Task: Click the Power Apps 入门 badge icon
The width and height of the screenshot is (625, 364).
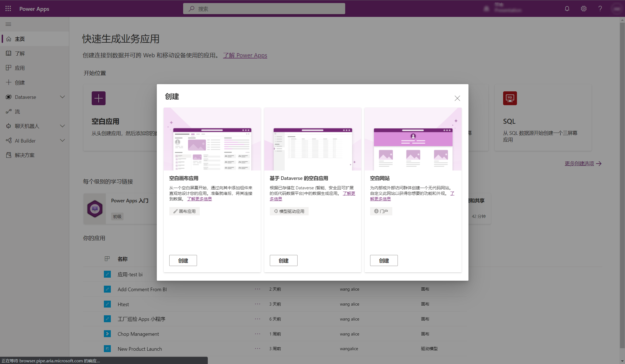Action: (95, 209)
